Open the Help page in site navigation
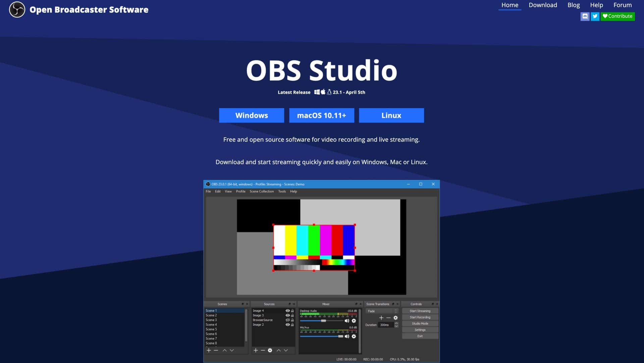The width and height of the screenshot is (644, 363). point(596,5)
